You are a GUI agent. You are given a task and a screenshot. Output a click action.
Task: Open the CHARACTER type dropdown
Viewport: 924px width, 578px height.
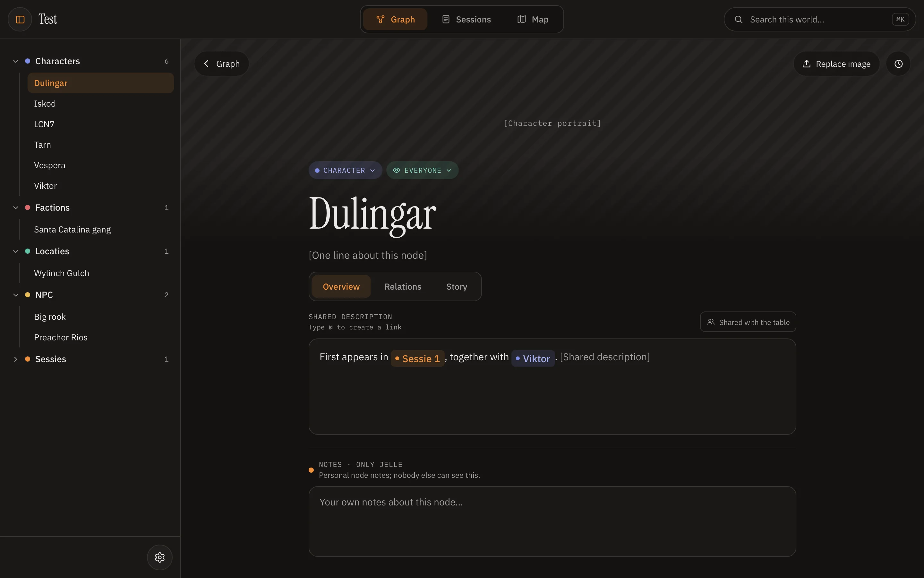point(345,170)
